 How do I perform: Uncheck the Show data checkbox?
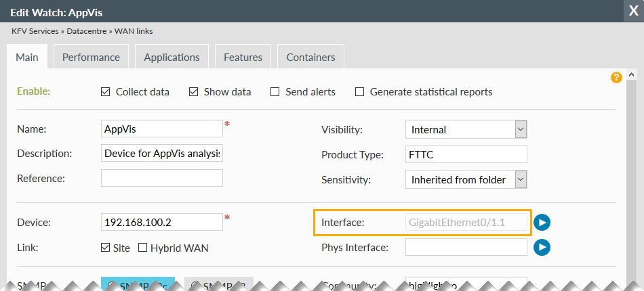[193, 92]
